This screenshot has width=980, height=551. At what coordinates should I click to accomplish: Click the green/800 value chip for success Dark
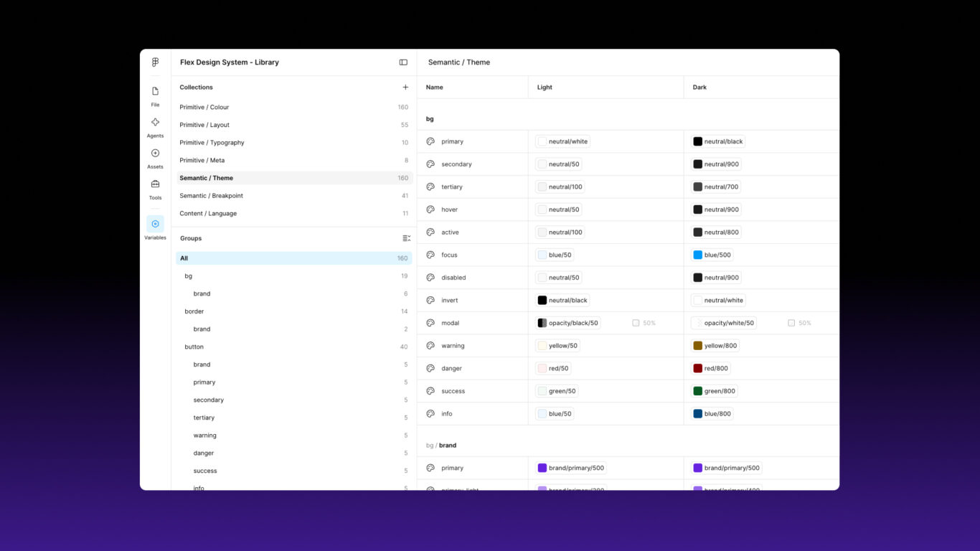coord(715,391)
